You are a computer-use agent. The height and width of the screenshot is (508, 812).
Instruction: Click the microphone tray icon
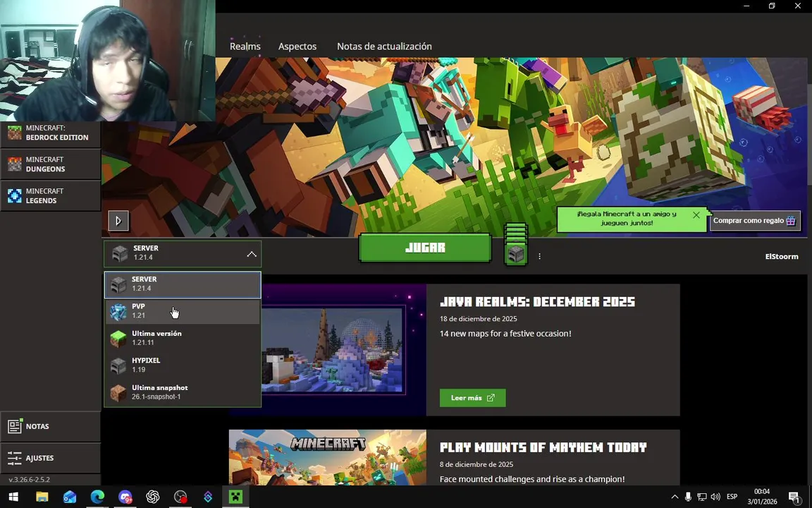[x=688, y=497]
